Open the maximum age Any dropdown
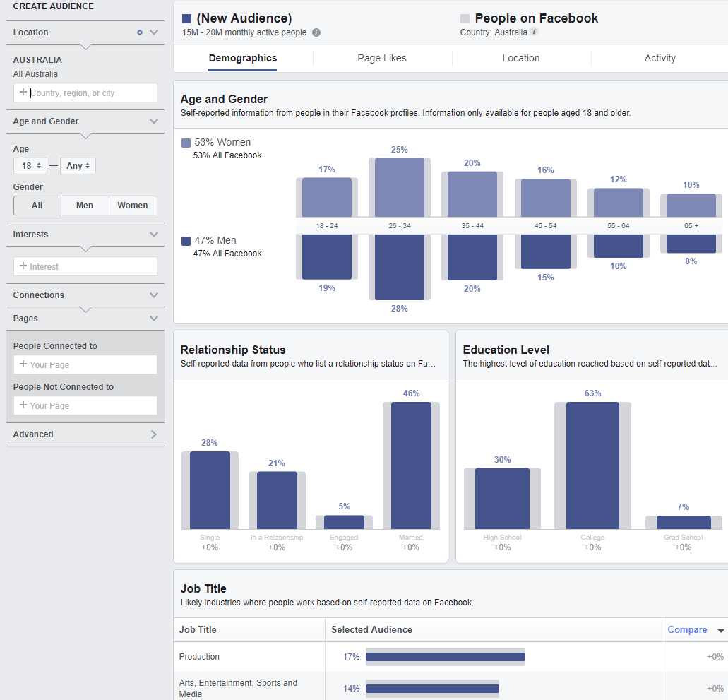 click(x=78, y=166)
